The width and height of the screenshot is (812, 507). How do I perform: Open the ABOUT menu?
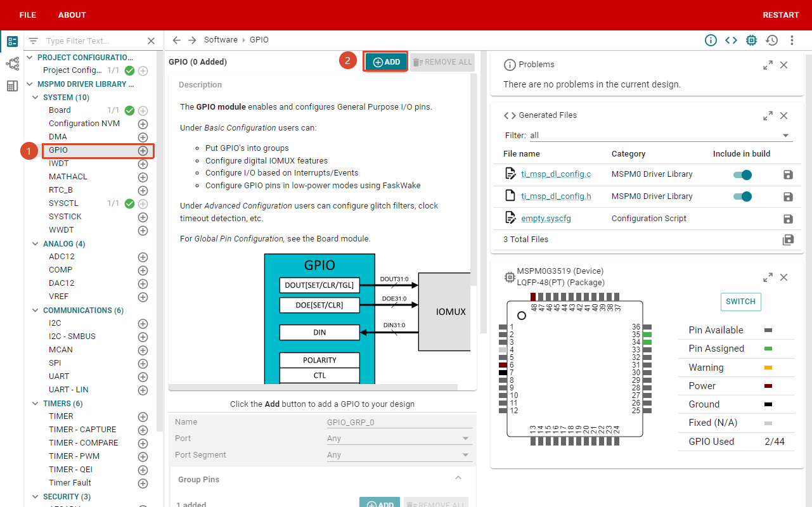72,15
